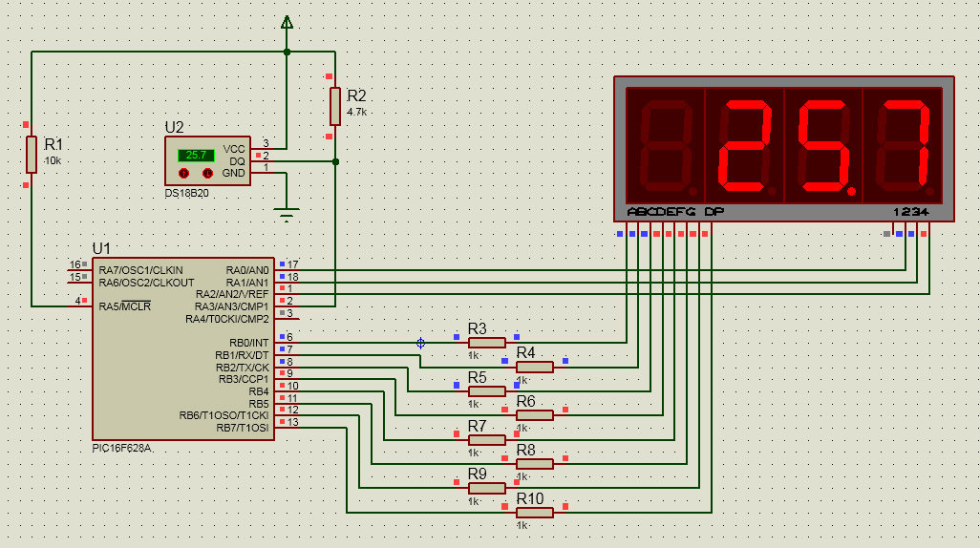Select pull-up resistor R2 4.7k
The image size is (980, 548).
tap(335, 106)
